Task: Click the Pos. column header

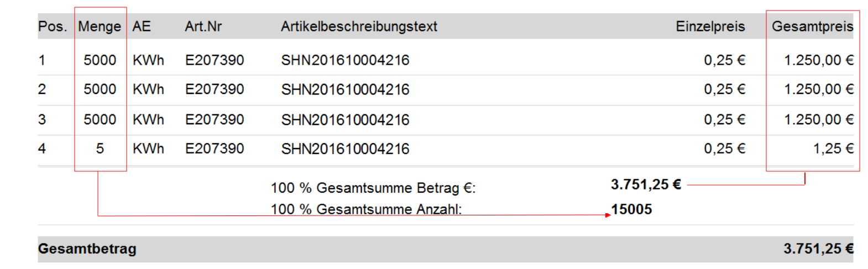Action: click(53, 27)
